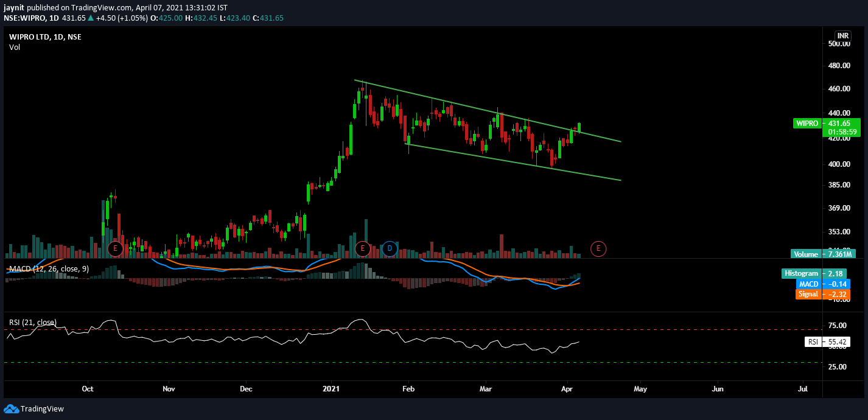Click the jaynit author name

click(x=14, y=7)
